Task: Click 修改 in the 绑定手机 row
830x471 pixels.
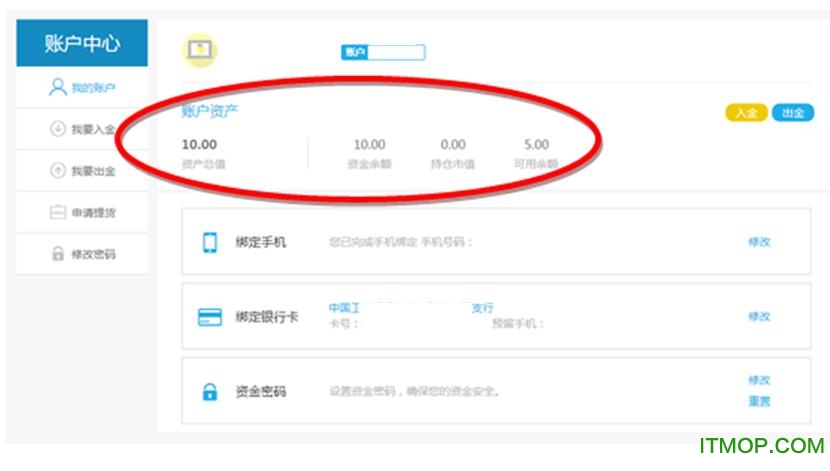Action: coord(759,242)
